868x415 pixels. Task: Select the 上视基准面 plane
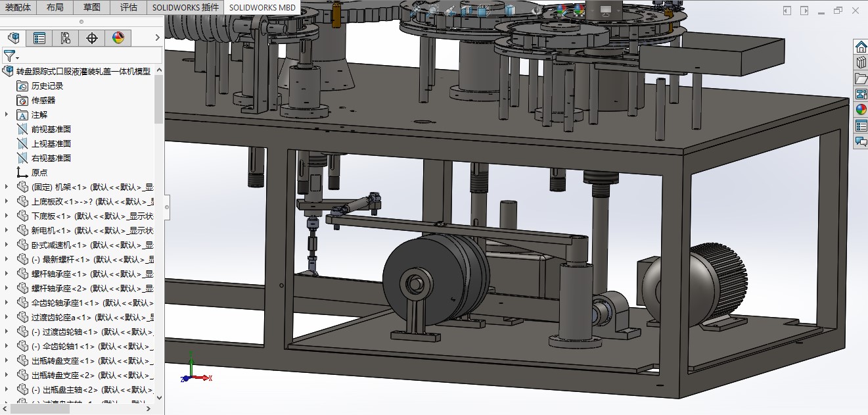tap(51, 144)
